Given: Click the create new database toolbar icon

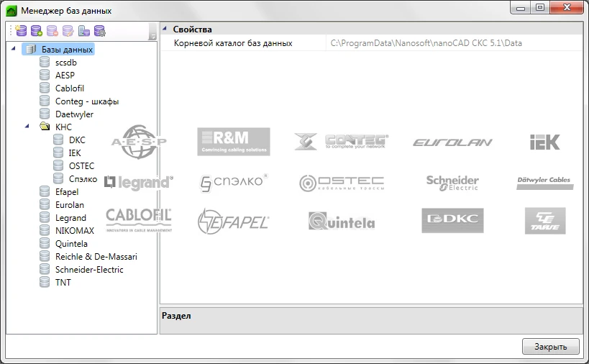Looking at the screenshot, I should [20, 32].
